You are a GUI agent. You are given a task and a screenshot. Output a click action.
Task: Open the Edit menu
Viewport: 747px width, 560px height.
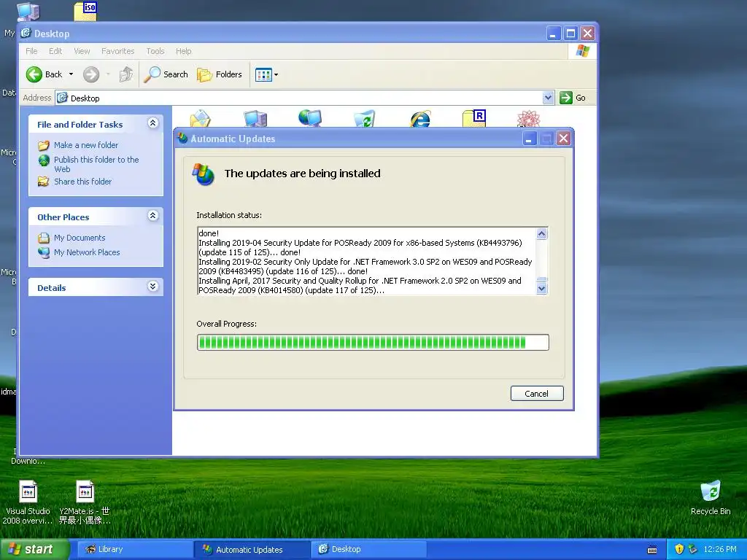pyautogui.click(x=55, y=51)
